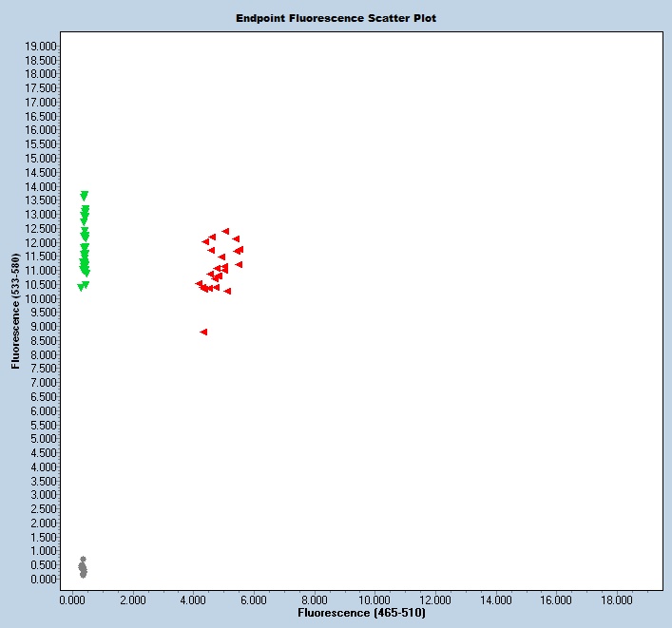Click the 14.000 tick label on the x-axis

click(x=495, y=599)
